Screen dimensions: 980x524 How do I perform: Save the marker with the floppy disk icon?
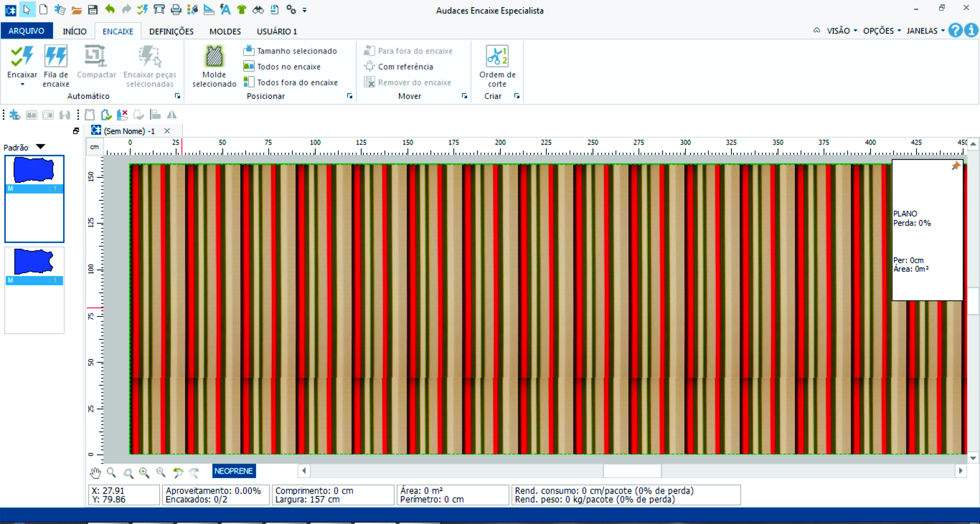coord(93,10)
